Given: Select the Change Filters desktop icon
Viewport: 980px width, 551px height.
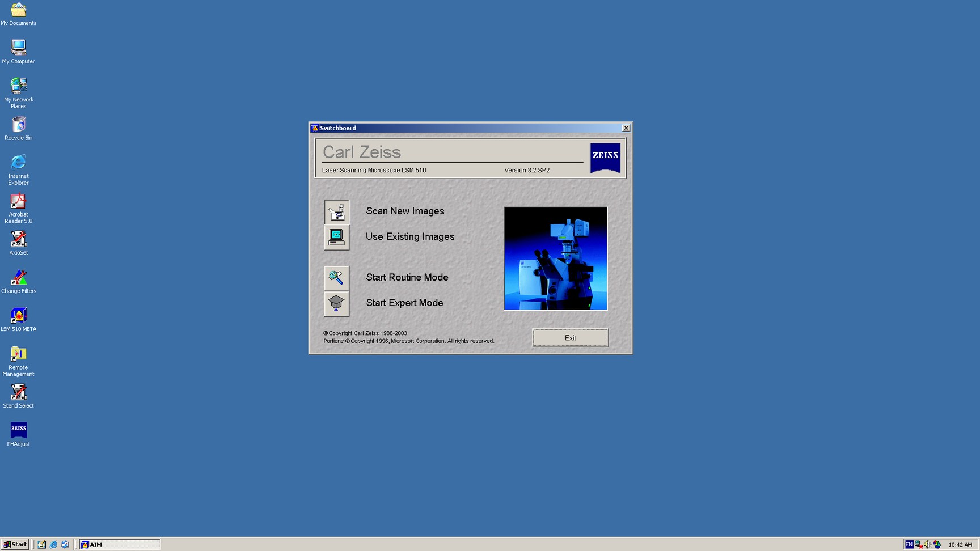Looking at the screenshot, I should [x=19, y=282].
